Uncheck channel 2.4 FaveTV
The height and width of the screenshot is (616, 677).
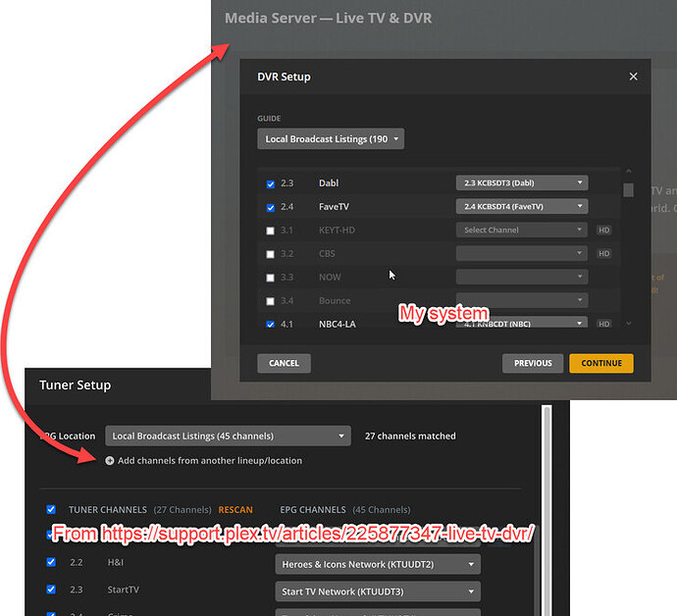click(x=270, y=208)
